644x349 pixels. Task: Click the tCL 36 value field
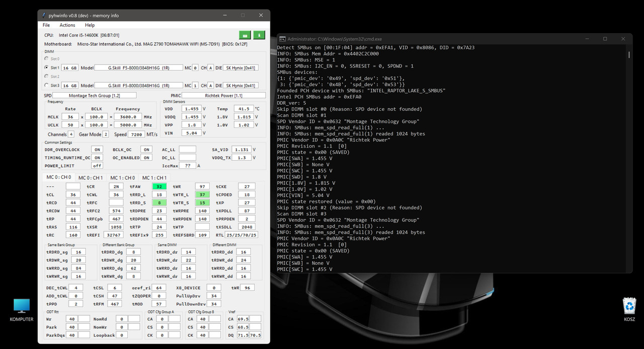[73, 194]
